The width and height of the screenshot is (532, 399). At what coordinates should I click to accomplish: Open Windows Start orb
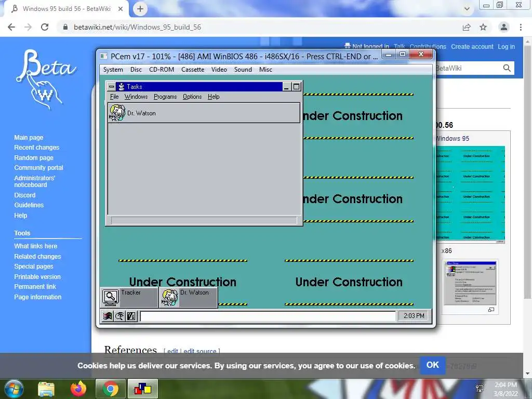(14, 389)
